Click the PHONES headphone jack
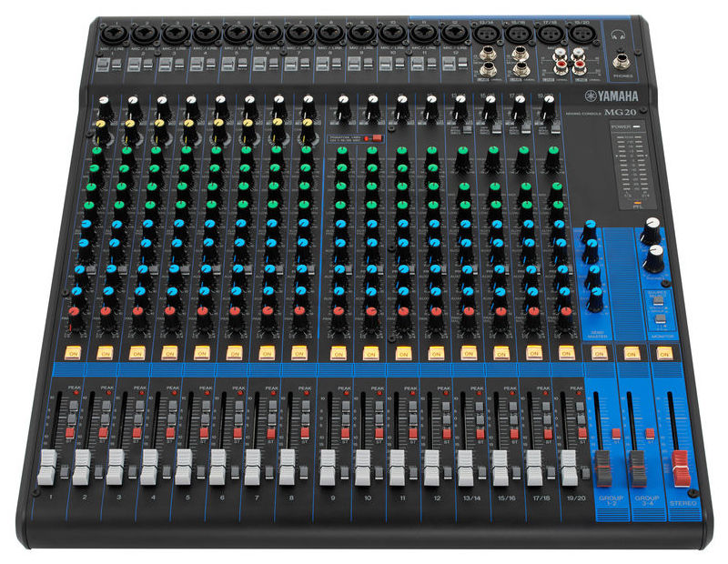The width and height of the screenshot is (728, 564). [623, 61]
